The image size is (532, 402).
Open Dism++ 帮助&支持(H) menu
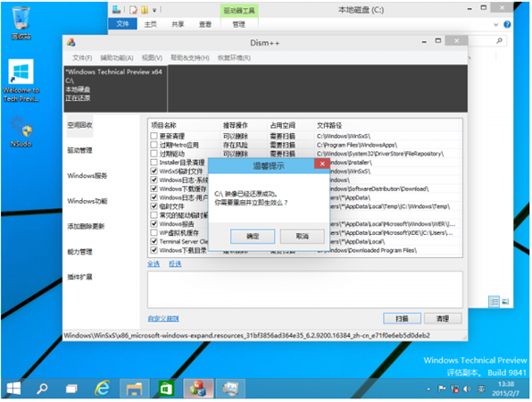189,58
